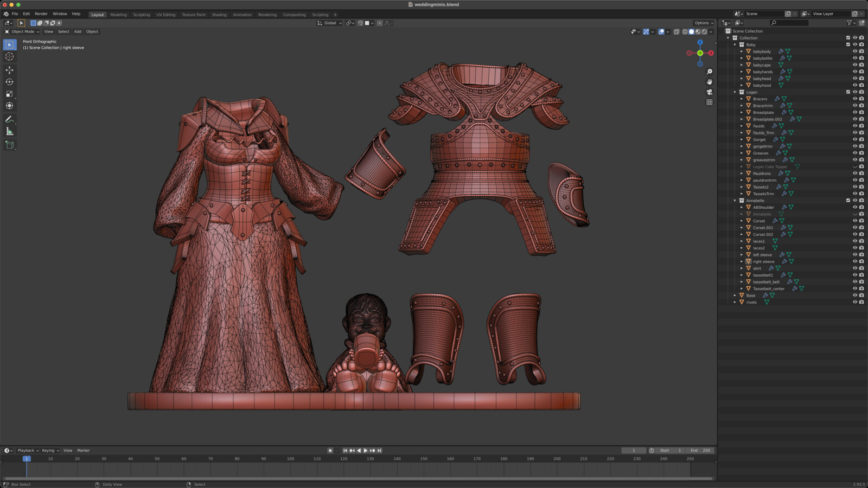868x488 pixels.
Task: Click the Zoom magnifier icon in viewport
Action: pos(710,71)
